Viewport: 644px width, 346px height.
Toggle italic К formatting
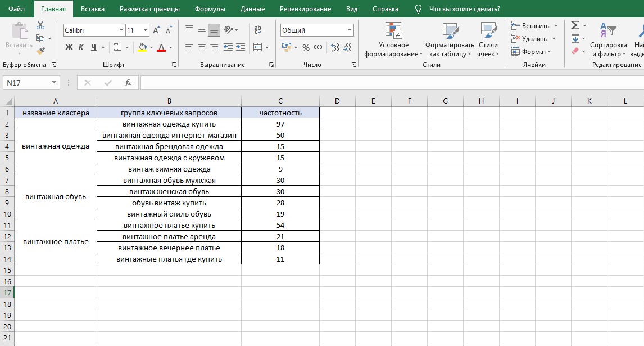[81, 47]
